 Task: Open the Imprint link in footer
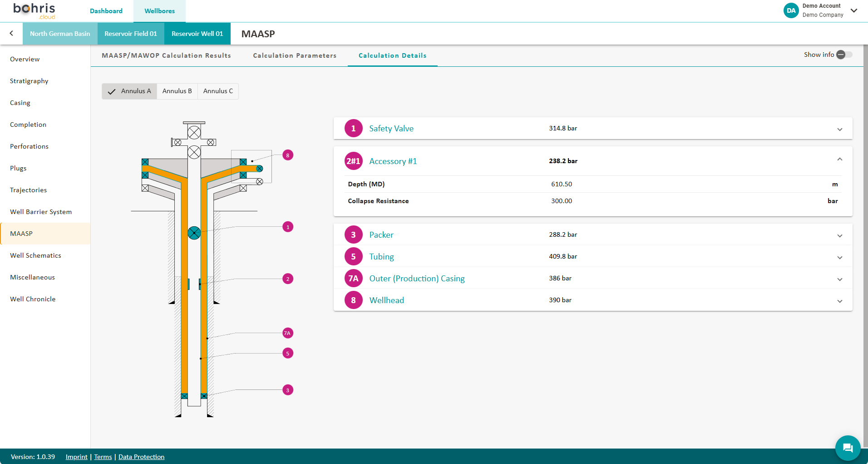click(76, 457)
